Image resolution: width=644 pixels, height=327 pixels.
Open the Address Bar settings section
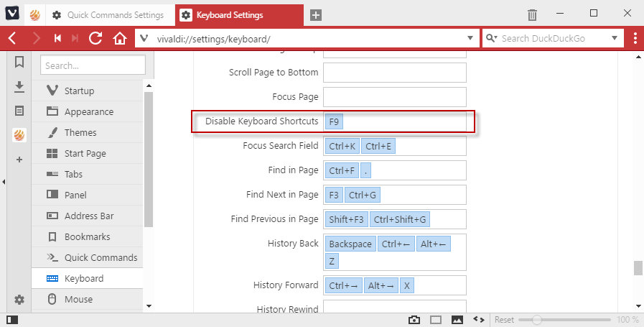[x=87, y=216]
